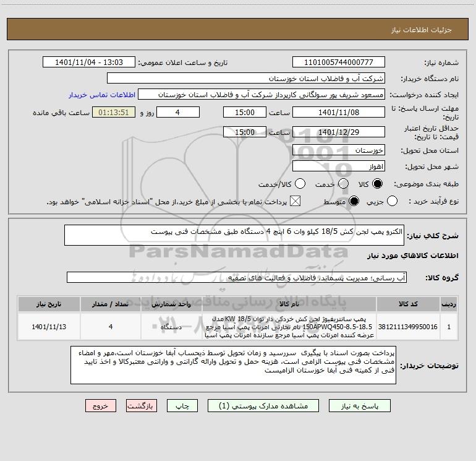Click the خروج exit button
The width and height of the screenshot is (476, 461).
point(101,406)
